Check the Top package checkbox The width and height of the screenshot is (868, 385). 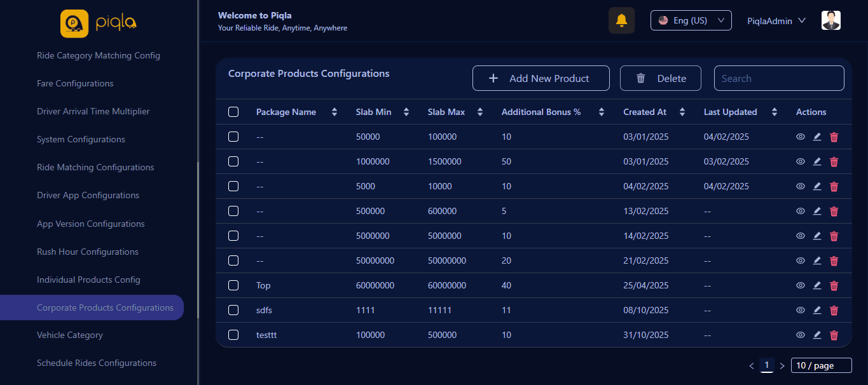pyautogui.click(x=233, y=285)
